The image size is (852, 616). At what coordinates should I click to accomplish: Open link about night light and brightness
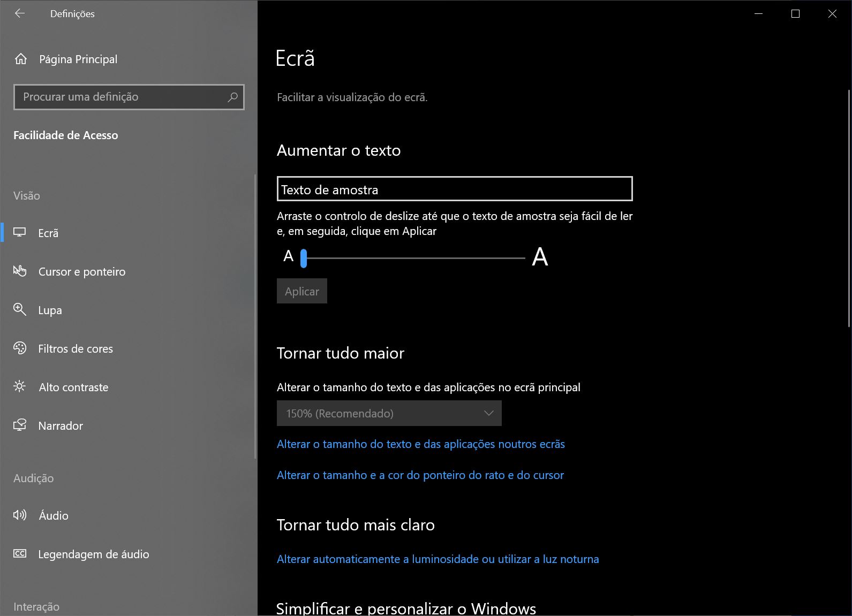pyautogui.click(x=438, y=559)
